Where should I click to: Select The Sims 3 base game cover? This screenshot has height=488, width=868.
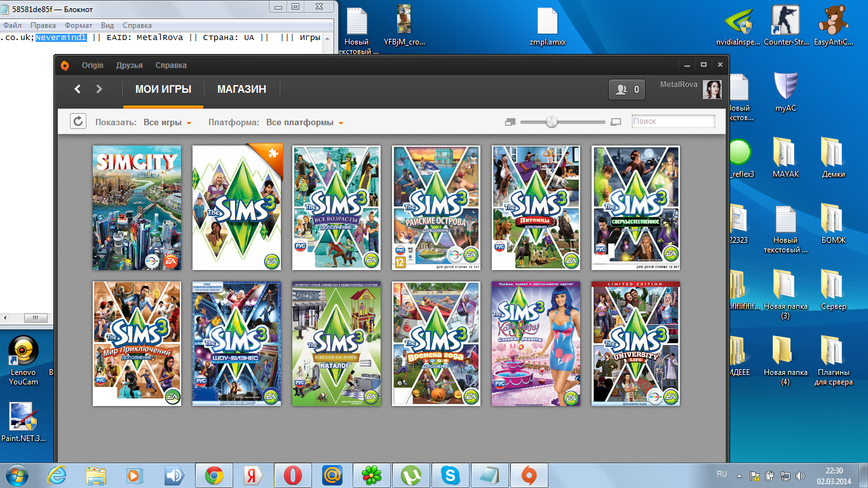(x=236, y=208)
